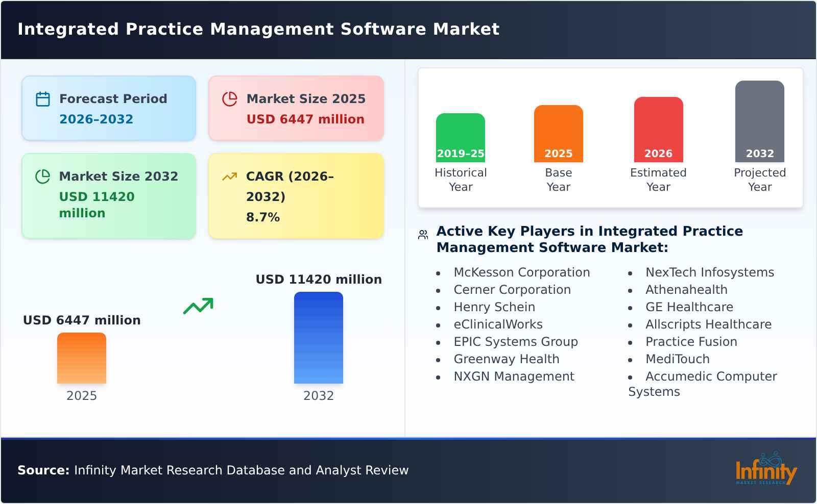The height and width of the screenshot is (504, 817).
Task: Click the 'Active Key Players' section heading
Action: pyautogui.click(x=590, y=239)
